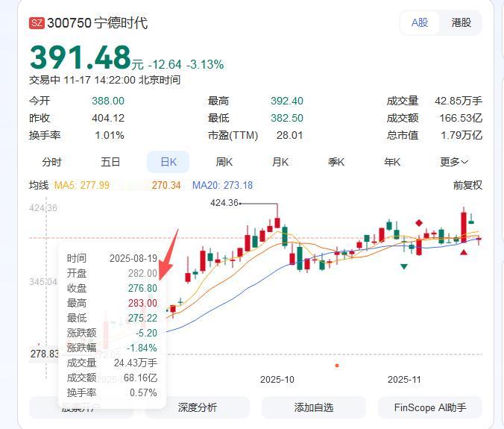Screen dimensions: 504x429
Task: Click the tooltip 最低 value 275.22
Action: (x=142, y=318)
